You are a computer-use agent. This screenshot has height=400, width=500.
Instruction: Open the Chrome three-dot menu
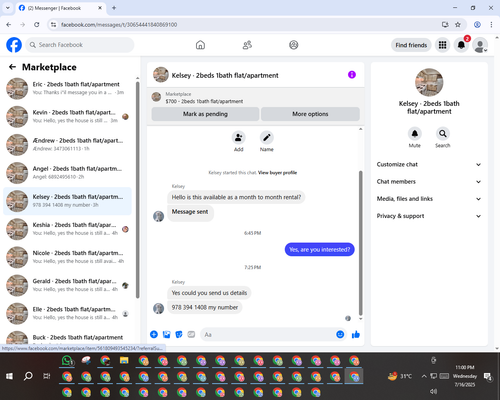[491, 25]
